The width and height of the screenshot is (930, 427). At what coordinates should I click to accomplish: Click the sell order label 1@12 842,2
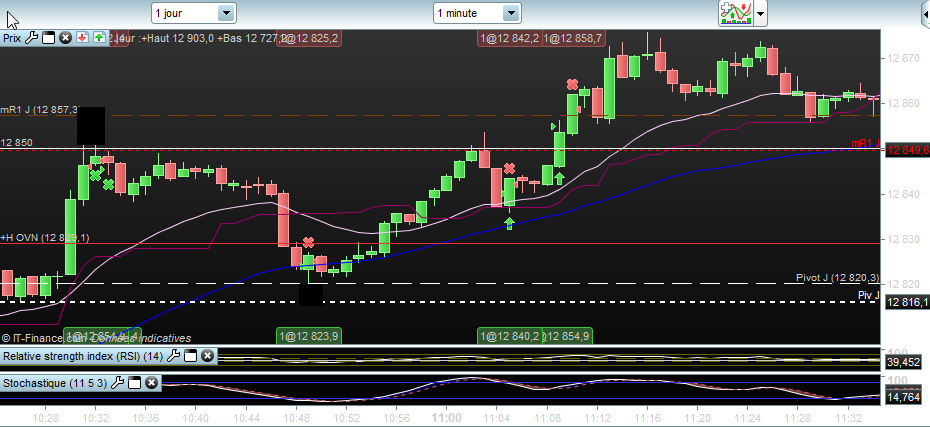509,39
